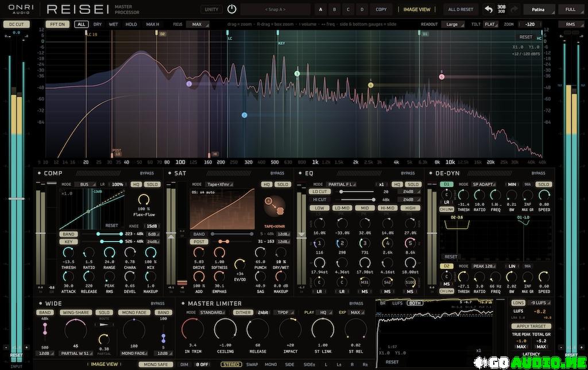Adjust the COMP KEY frequency range slider
The image size is (588, 370).
click(x=111, y=242)
